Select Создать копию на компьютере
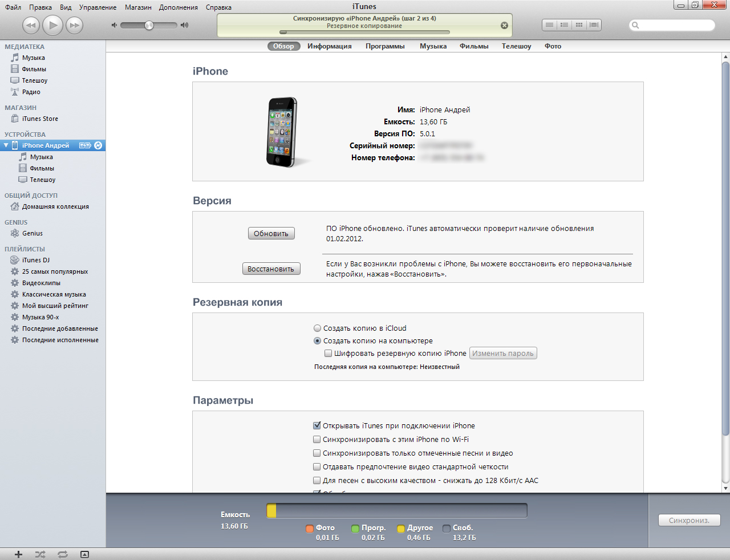This screenshot has height=560, width=730. [x=318, y=341]
